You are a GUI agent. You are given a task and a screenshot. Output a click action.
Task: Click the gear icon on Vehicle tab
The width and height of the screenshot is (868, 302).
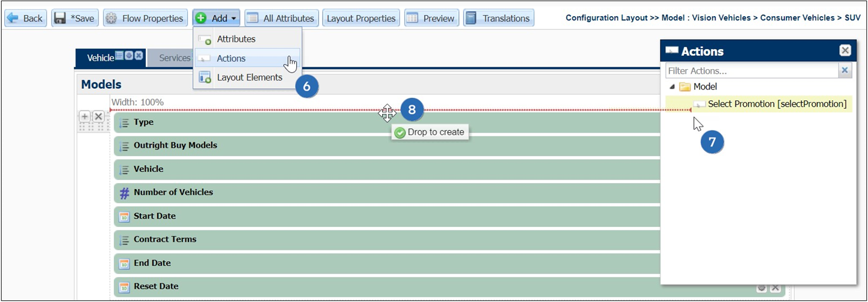(x=129, y=55)
